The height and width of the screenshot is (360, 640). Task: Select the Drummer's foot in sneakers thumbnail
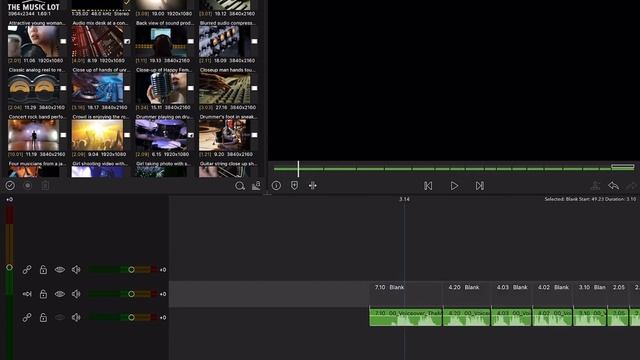click(x=225, y=136)
